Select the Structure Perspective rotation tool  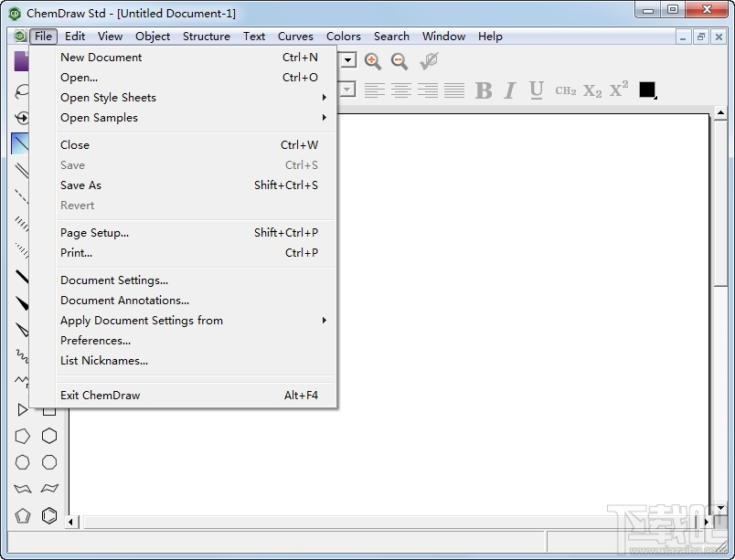[x=22, y=117]
